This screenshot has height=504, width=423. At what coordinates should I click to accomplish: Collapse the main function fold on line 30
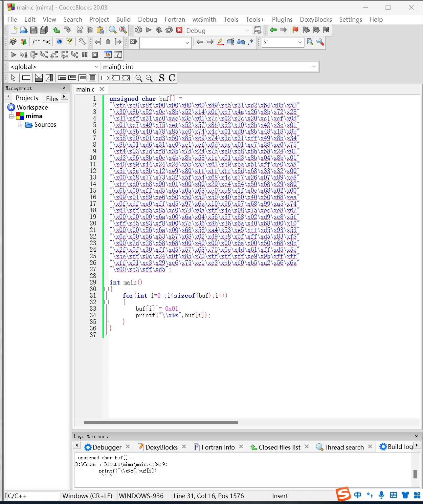click(x=106, y=289)
